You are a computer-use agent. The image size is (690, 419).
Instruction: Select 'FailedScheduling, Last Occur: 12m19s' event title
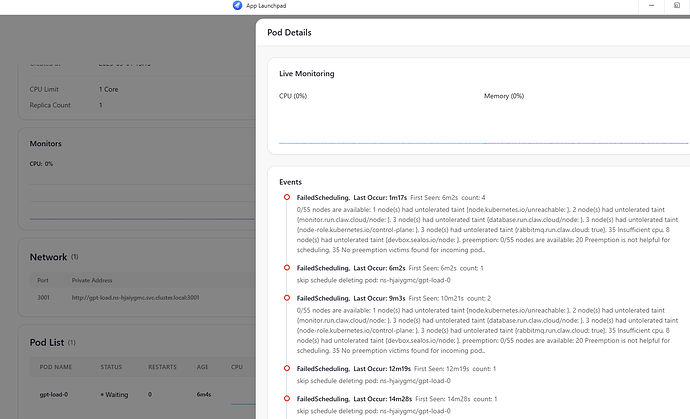coord(353,369)
